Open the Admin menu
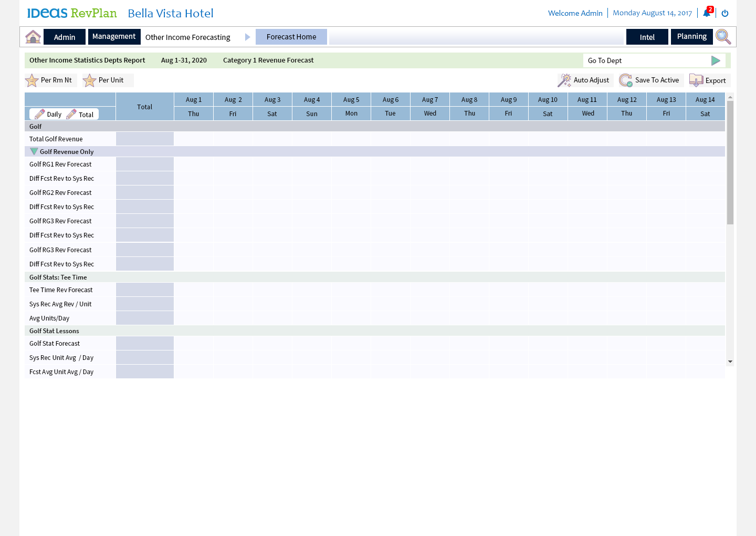 pos(65,37)
